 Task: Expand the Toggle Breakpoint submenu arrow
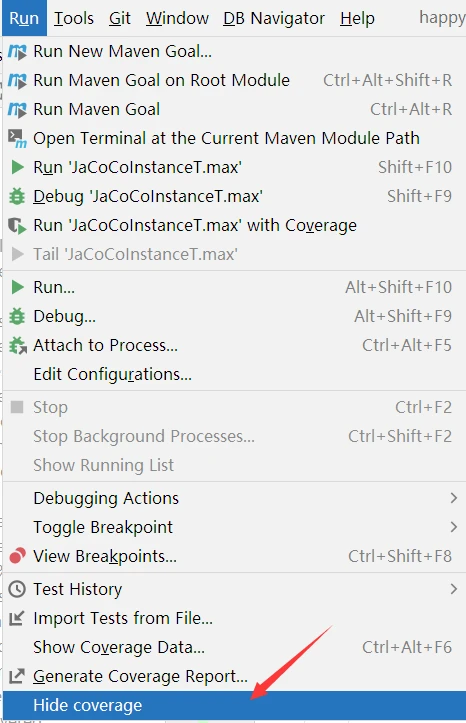coord(454,527)
